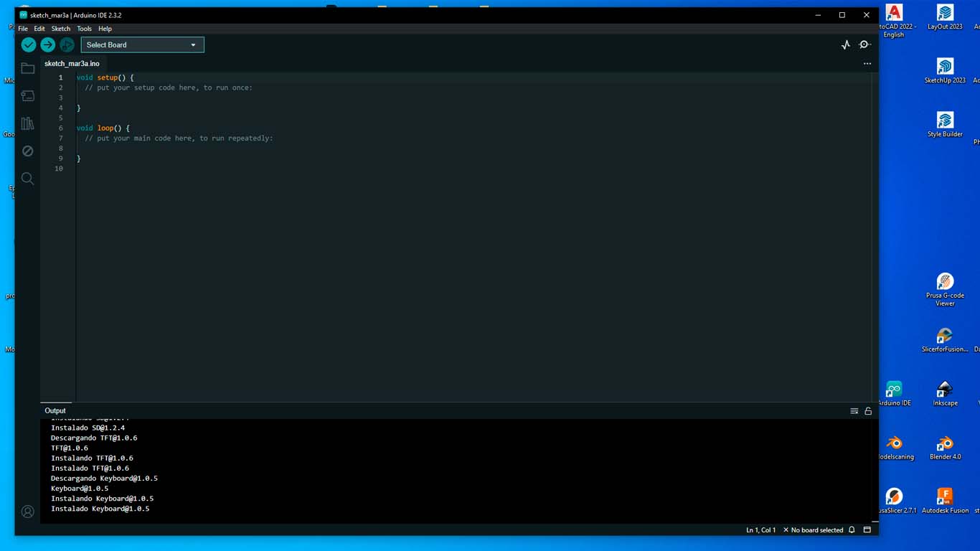
Task: Open Arduino IDE desktop shortcut
Action: [894, 394]
